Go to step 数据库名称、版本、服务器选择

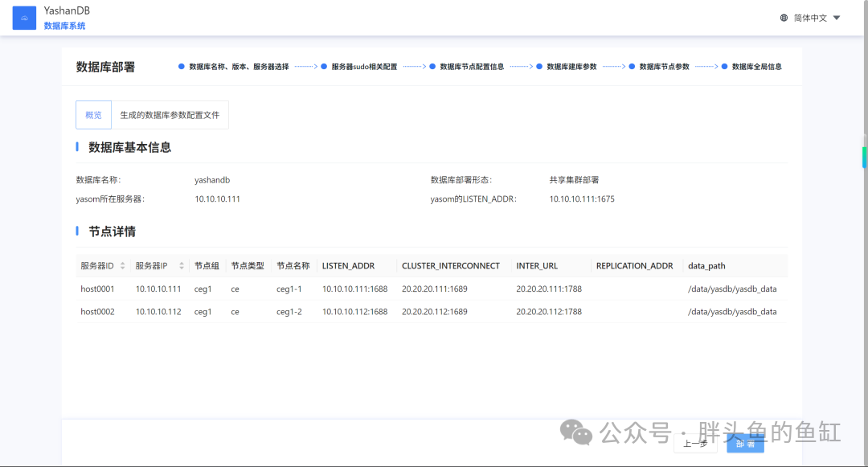[234, 67]
